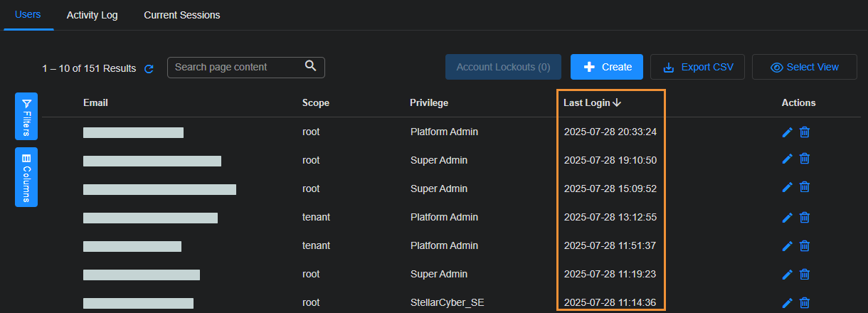868x313 pixels.
Task: Sort by the Email column header
Action: point(95,102)
